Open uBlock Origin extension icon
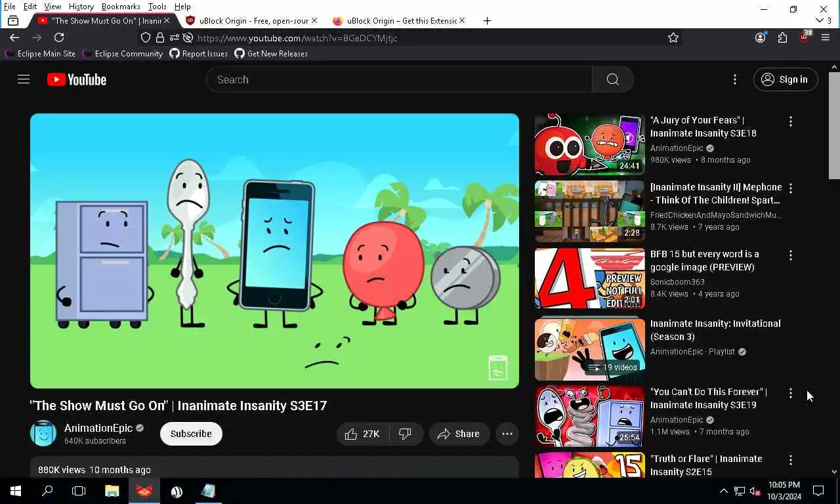The height and width of the screenshot is (504, 840). click(805, 37)
